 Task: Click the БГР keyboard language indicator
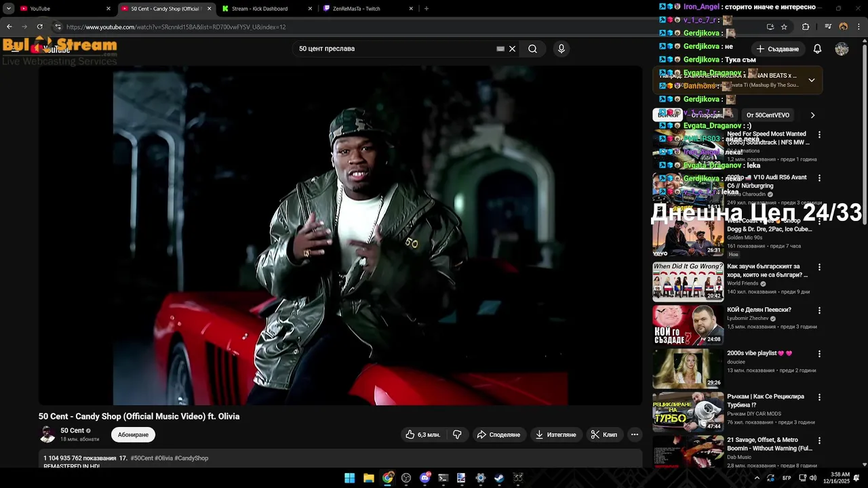(x=787, y=478)
